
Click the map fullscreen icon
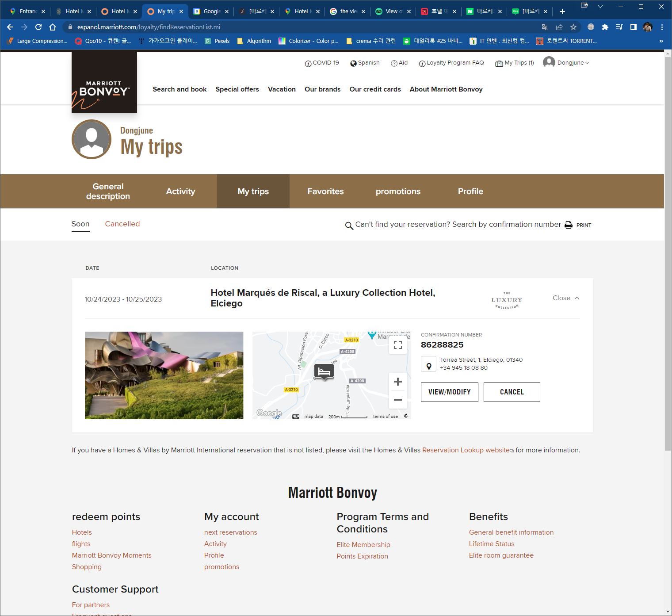(398, 345)
